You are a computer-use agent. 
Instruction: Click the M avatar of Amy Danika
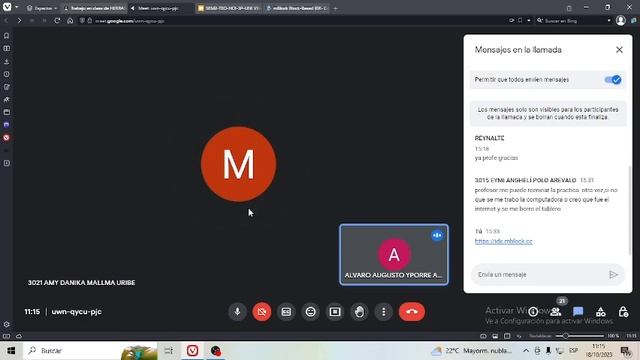click(238, 164)
